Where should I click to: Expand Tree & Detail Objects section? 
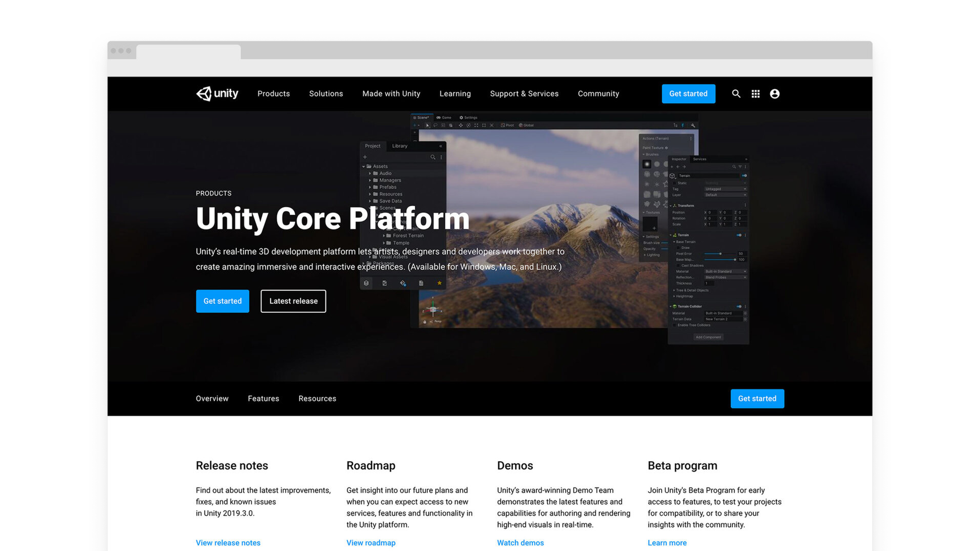[674, 290]
